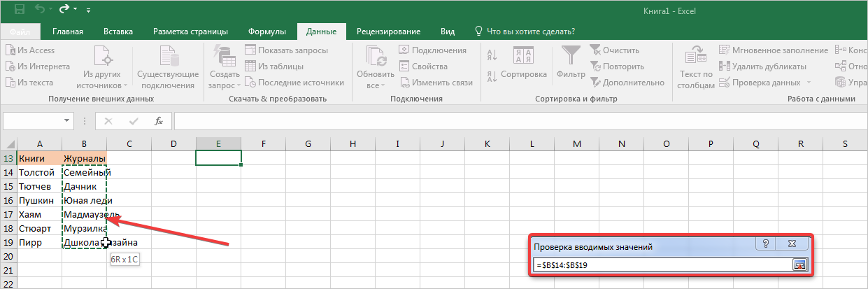Select cell A13 with Книги header
This screenshot has height=289, width=868.
pos(39,158)
